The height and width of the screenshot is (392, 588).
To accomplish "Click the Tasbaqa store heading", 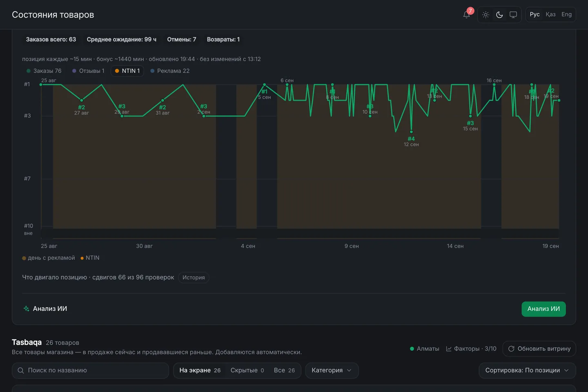I will 27,342.
